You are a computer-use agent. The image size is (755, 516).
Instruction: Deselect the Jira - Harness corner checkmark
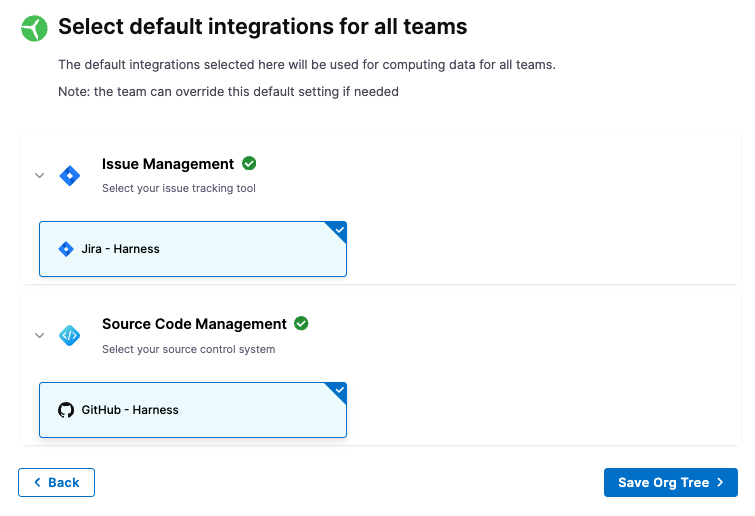coord(339,230)
